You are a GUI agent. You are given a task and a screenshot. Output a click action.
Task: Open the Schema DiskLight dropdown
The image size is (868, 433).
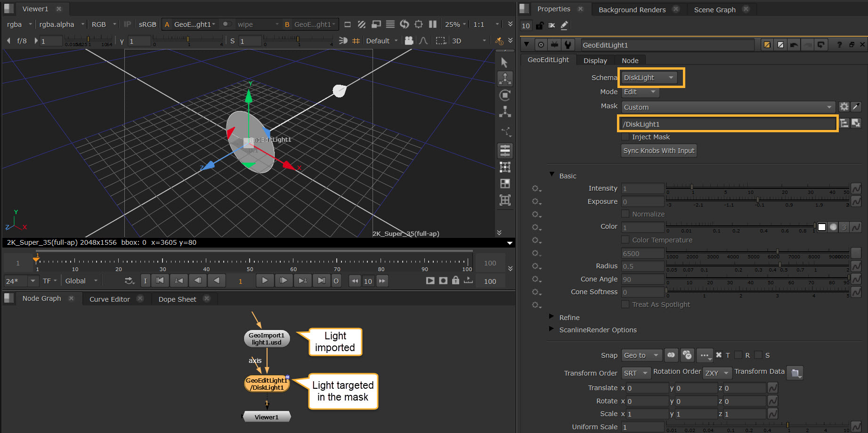point(649,78)
